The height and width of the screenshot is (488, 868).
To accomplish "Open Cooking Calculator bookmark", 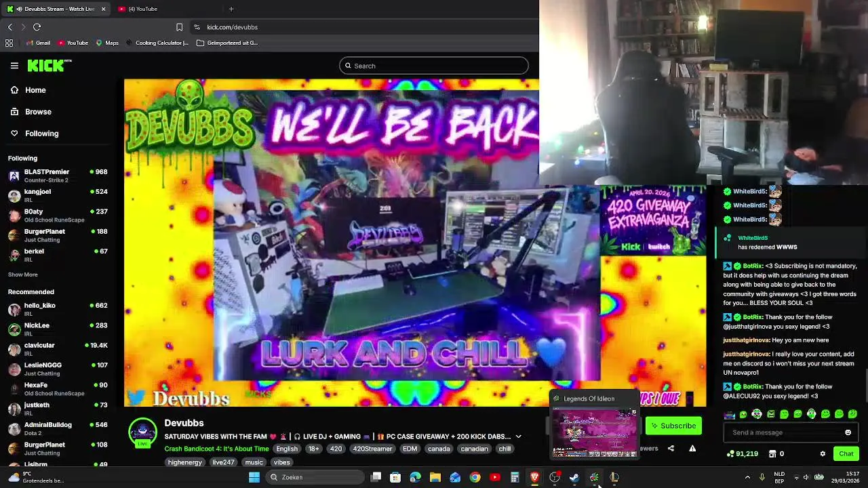I will click(x=157, y=43).
